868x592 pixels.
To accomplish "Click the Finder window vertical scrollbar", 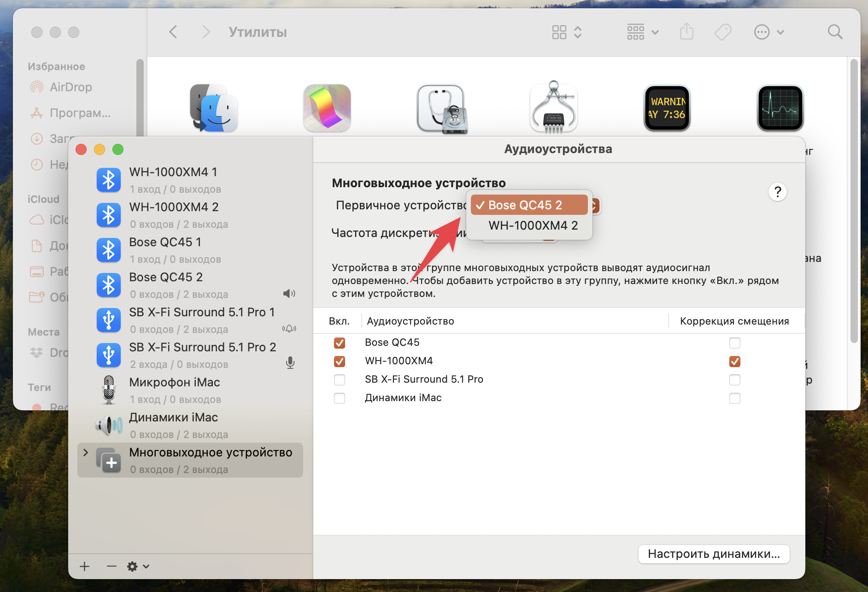I will click(854, 201).
